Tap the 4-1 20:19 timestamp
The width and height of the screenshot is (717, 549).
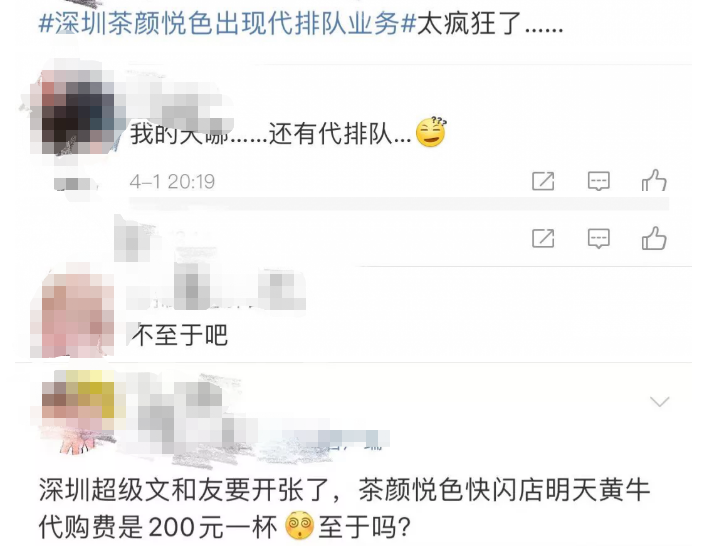(172, 181)
